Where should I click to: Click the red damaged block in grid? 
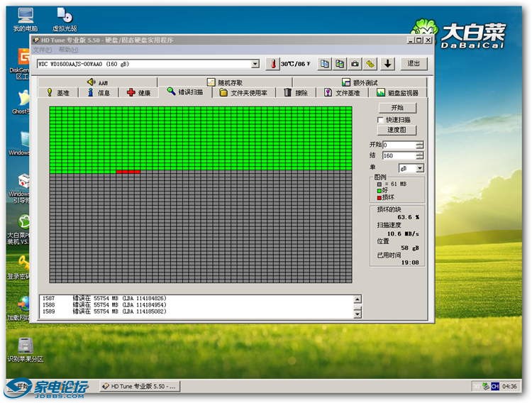[x=128, y=172]
